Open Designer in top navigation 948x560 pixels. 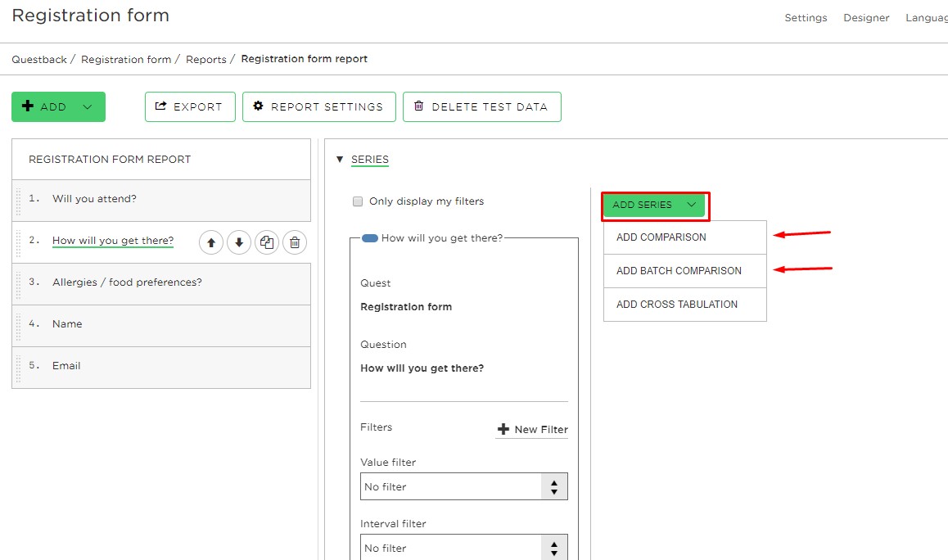[866, 18]
